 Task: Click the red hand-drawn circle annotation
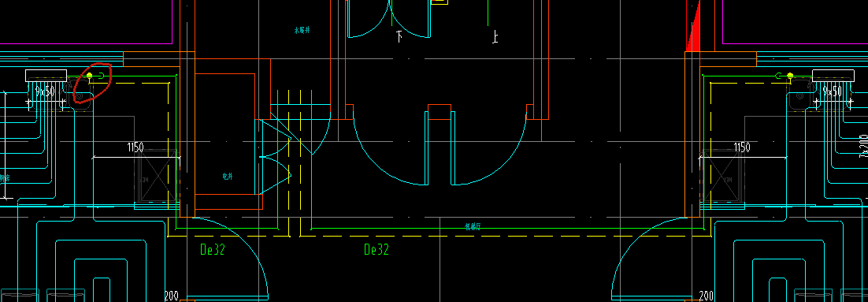tap(91, 82)
